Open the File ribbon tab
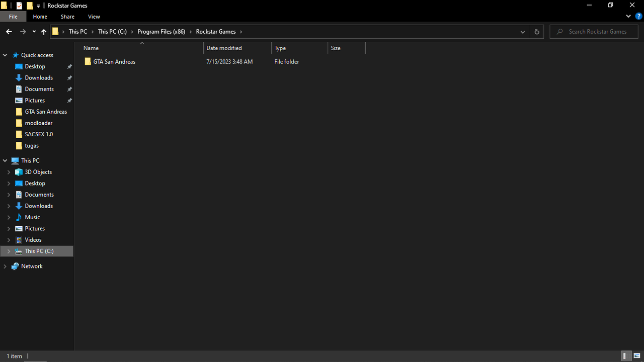 (13, 17)
